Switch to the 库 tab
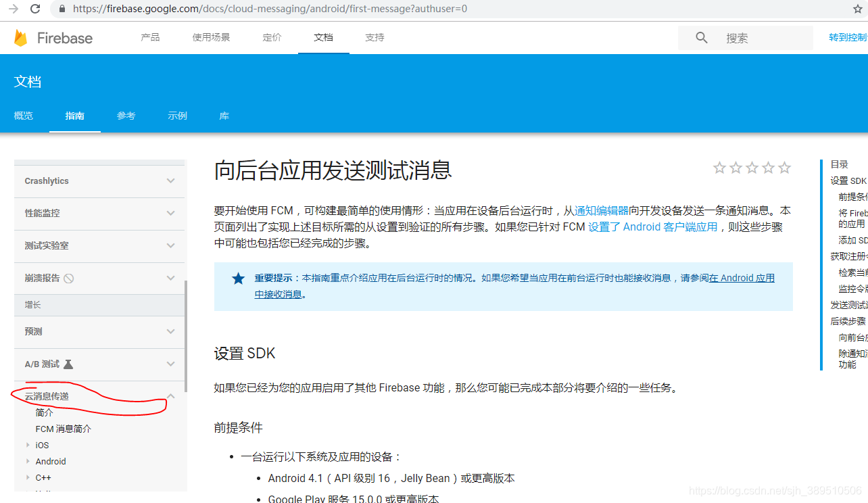Screen dimensions: 868x503 (224, 116)
